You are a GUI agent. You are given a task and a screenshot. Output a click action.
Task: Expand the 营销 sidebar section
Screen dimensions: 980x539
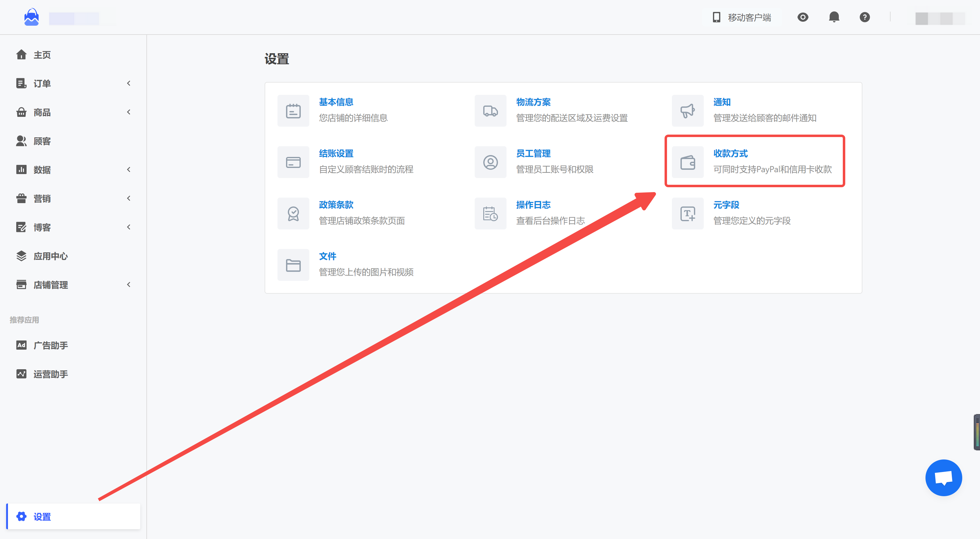(128, 198)
